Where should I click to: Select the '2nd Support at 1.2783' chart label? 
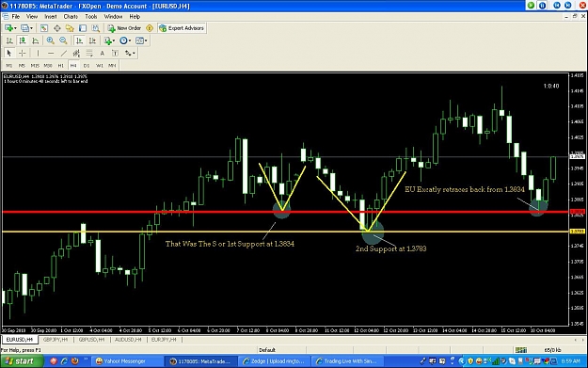[390, 248]
